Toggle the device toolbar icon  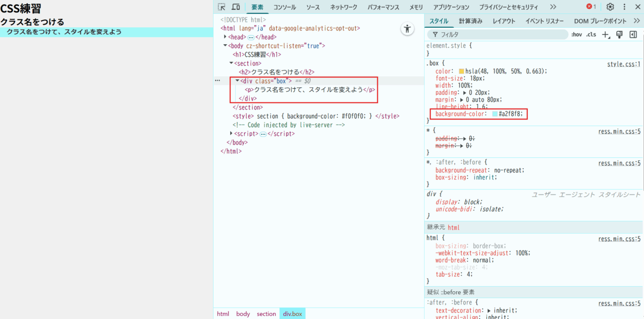(236, 7)
